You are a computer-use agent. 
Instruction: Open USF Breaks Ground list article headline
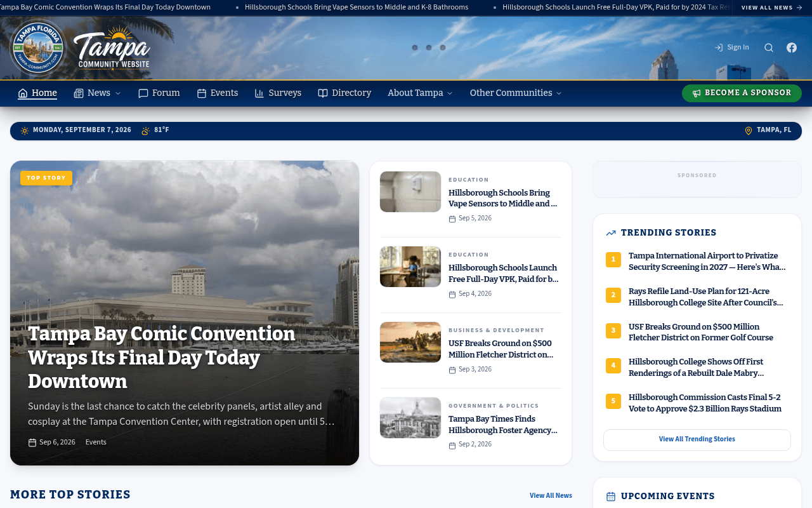[x=501, y=349]
